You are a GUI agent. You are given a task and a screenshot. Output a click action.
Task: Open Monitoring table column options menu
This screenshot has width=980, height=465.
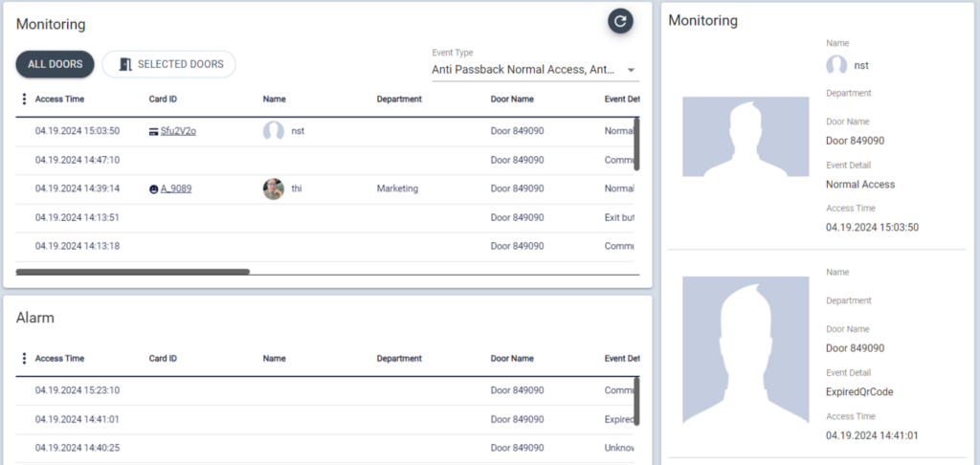(x=24, y=99)
